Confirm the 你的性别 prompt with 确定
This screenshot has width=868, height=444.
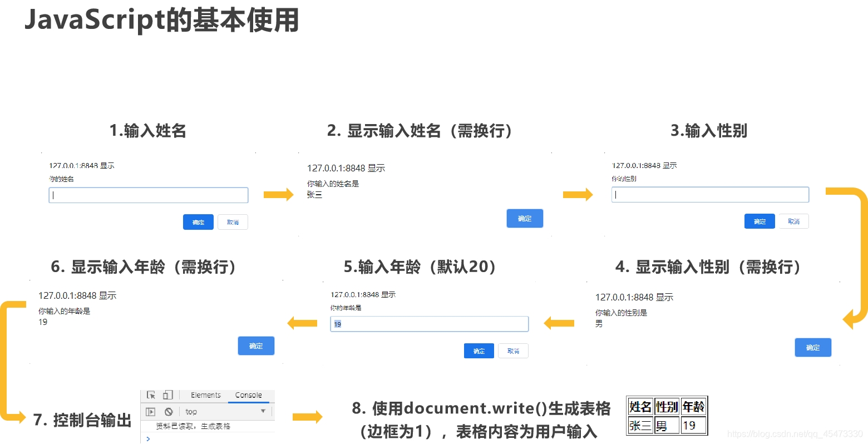759,221
